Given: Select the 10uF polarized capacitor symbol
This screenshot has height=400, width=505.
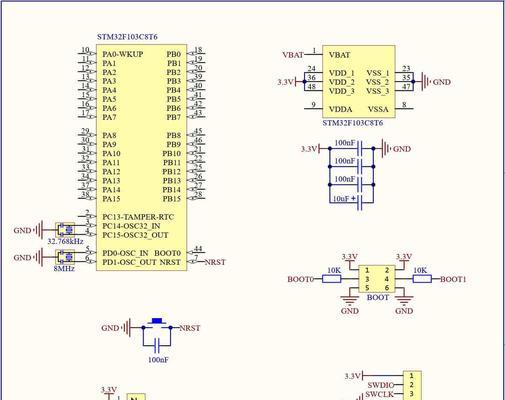Looking at the screenshot, I should pyautogui.click(x=360, y=202).
